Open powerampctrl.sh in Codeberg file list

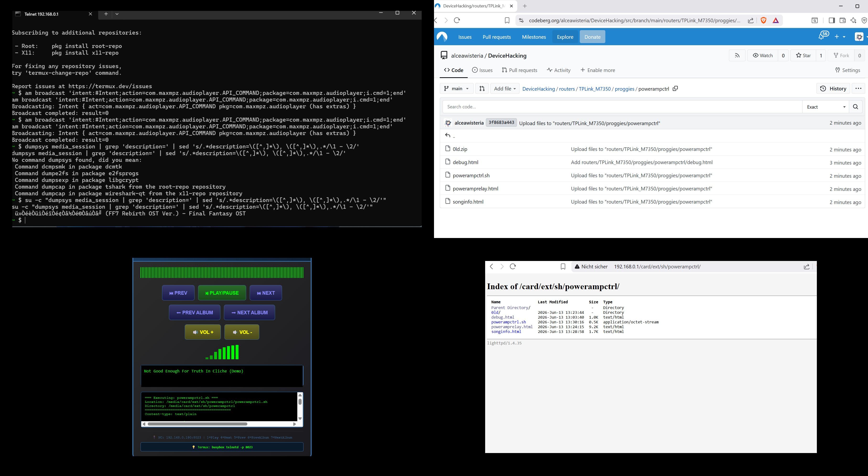click(471, 176)
